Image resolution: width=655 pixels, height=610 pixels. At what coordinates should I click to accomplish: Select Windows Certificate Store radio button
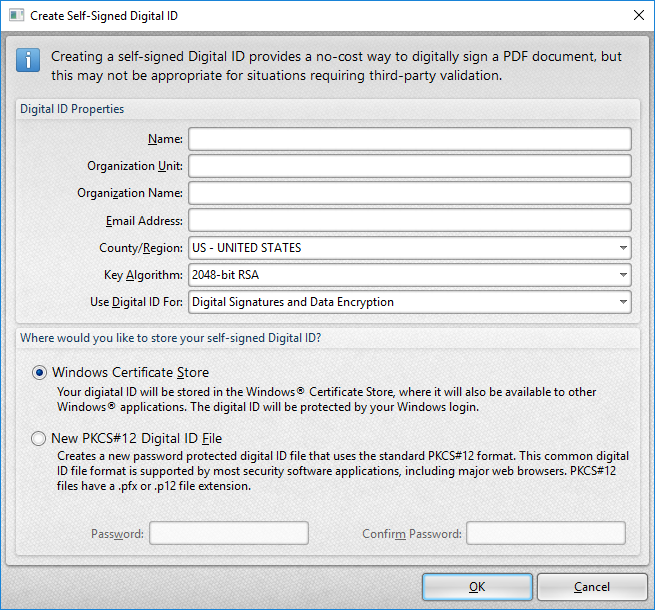tap(39, 373)
